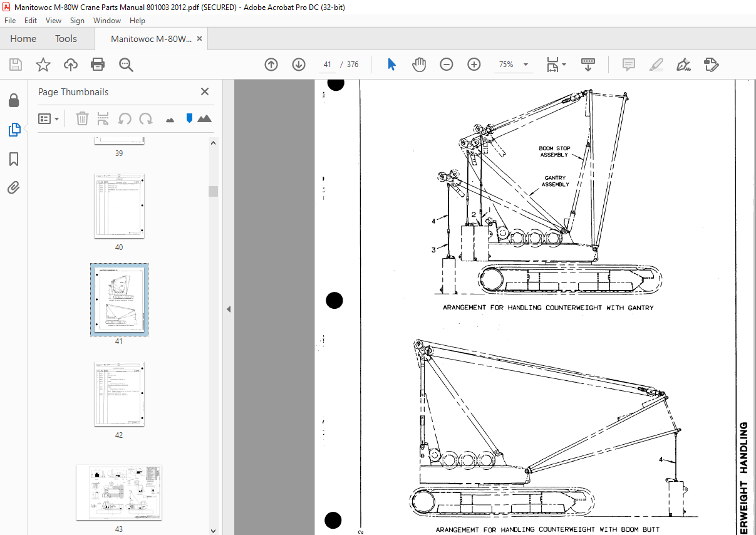This screenshot has height=535, width=756.
Task: Print the document with the printer icon
Action: click(98, 65)
